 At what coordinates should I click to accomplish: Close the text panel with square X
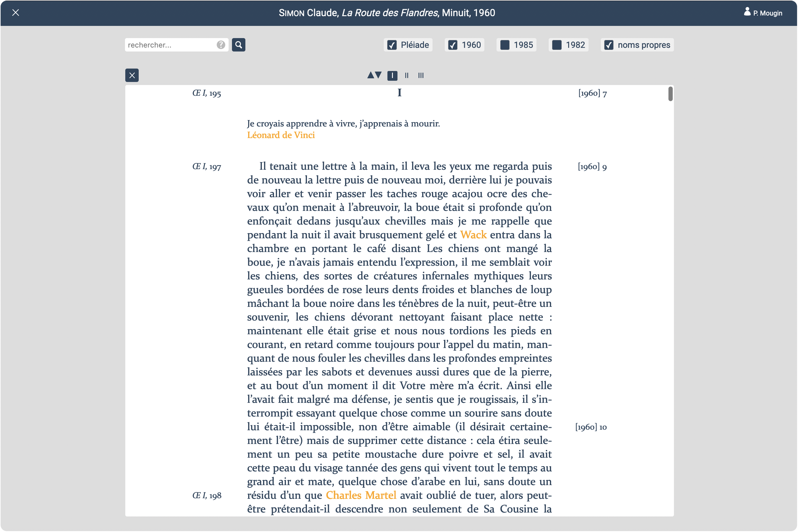[132, 75]
